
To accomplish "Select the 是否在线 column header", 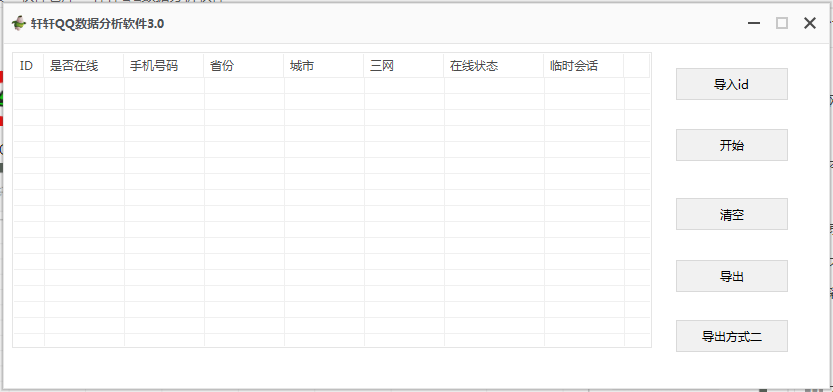I will pyautogui.click(x=84, y=66).
